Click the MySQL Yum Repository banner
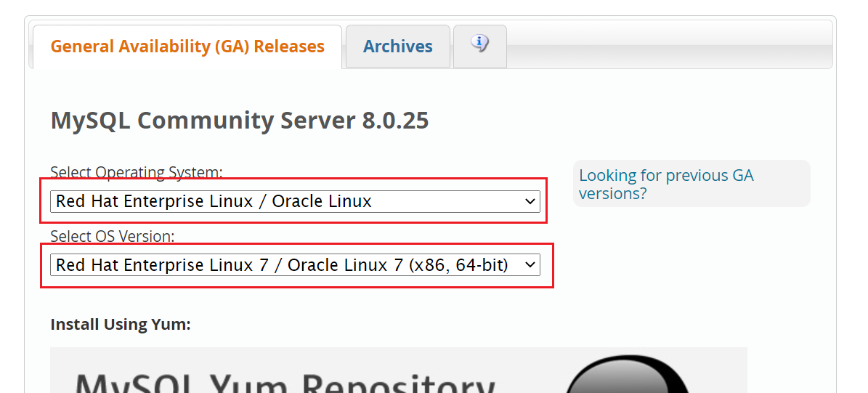The image size is (868, 393). pyautogui.click(x=399, y=370)
